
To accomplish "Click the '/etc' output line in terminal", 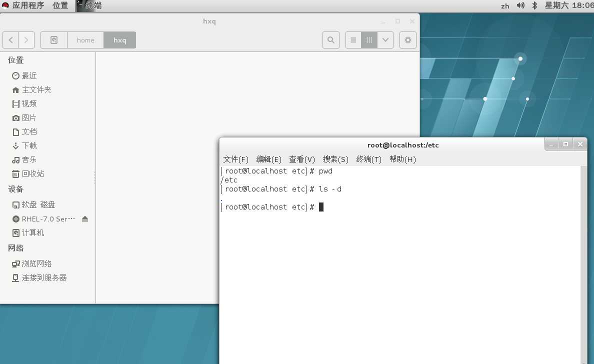I will click(x=229, y=180).
